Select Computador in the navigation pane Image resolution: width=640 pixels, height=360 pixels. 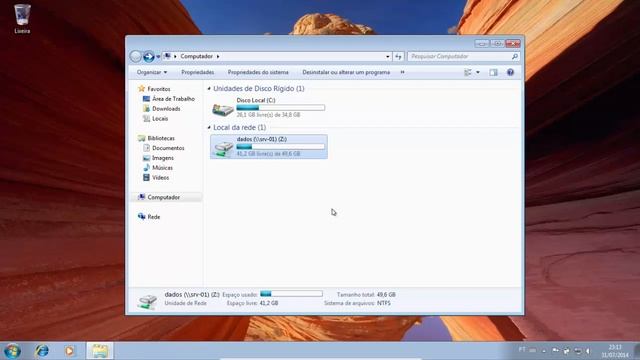click(163, 197)
